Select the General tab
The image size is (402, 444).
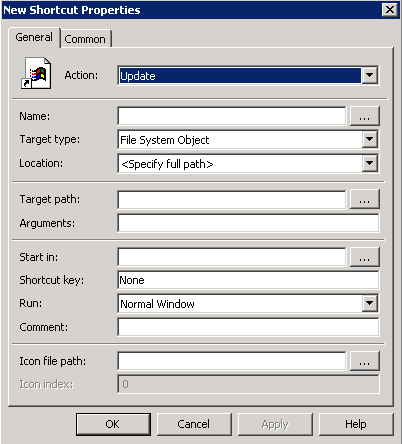click(34, 37)
